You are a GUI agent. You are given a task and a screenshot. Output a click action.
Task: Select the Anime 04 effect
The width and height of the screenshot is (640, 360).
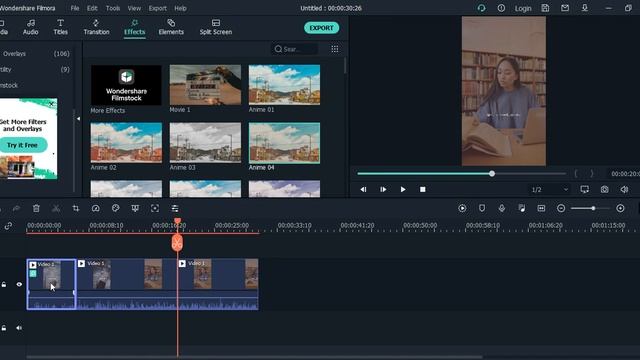coord(284,143)
